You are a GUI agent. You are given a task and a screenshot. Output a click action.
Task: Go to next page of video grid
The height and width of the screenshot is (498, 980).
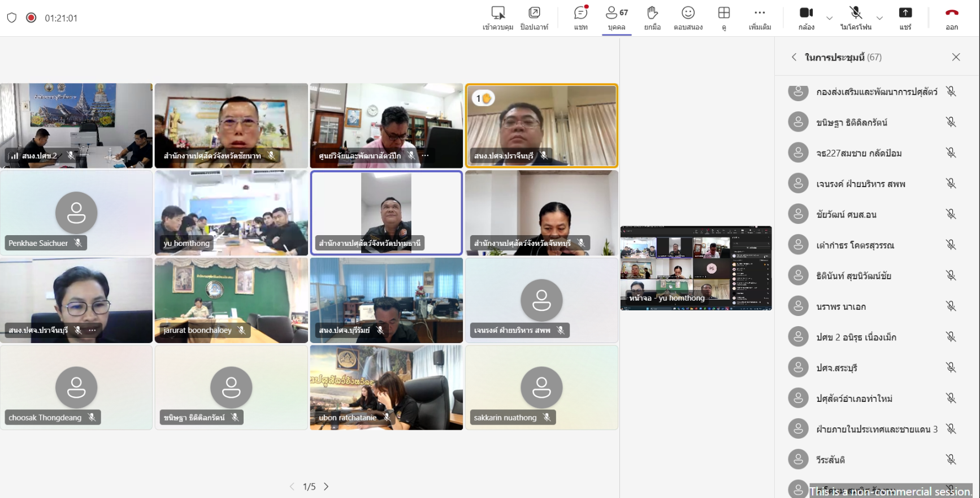(x=326, y=487)
